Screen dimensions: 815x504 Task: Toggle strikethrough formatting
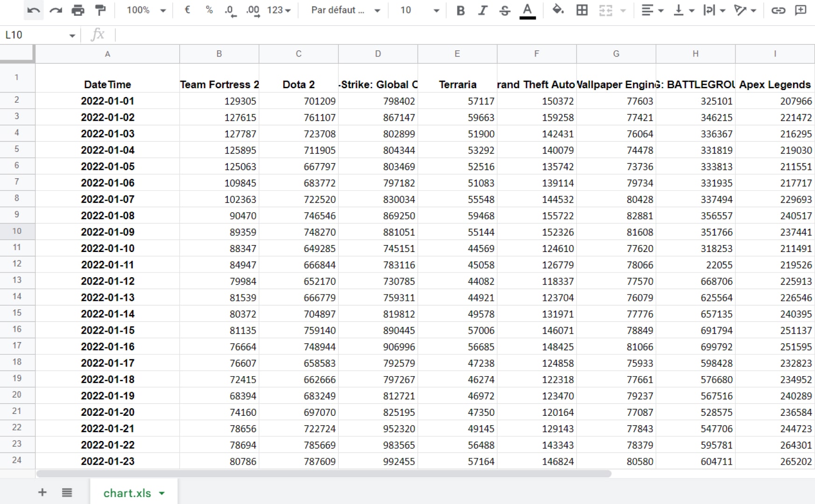[505, 10]
